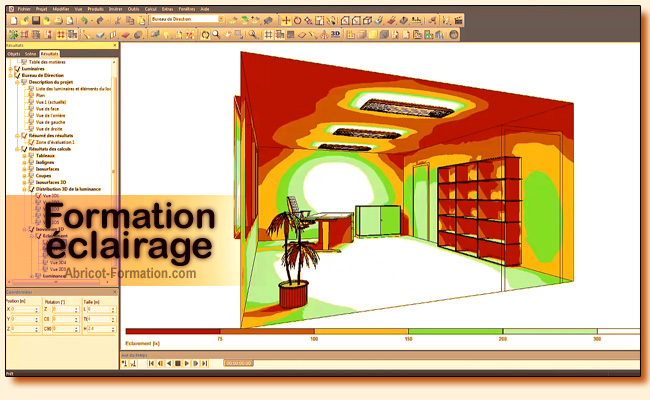The width and height of the screenshot is (650, 400).
Task: Open the Fichier menu
Action: (24, 9)
